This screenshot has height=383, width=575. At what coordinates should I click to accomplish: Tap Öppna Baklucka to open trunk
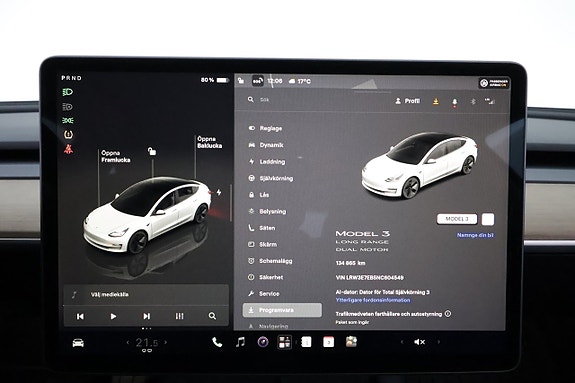coord(209,142)
